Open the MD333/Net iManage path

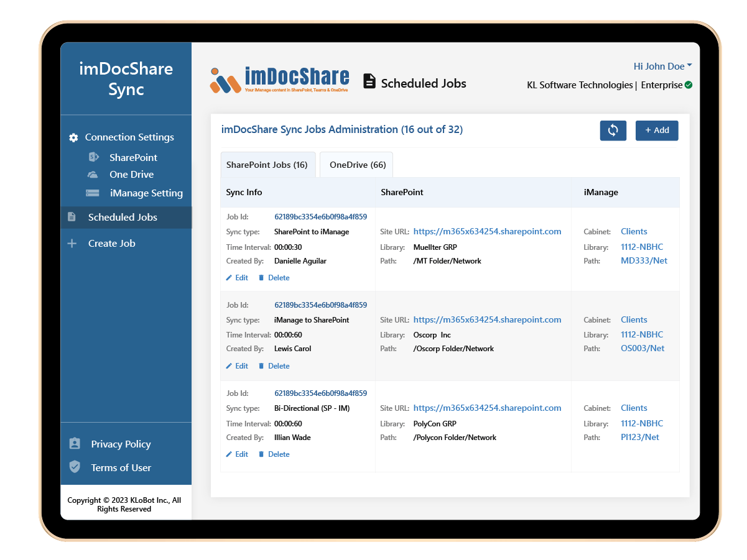click(644, 260)
